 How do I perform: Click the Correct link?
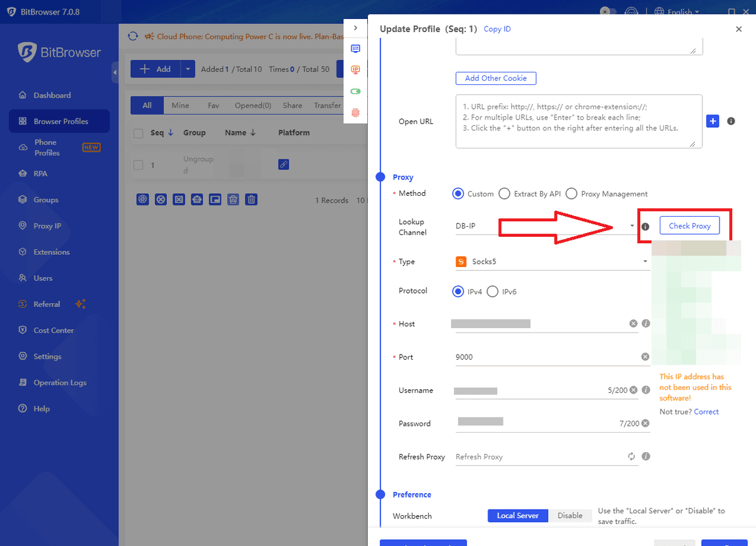pos(706,412)
